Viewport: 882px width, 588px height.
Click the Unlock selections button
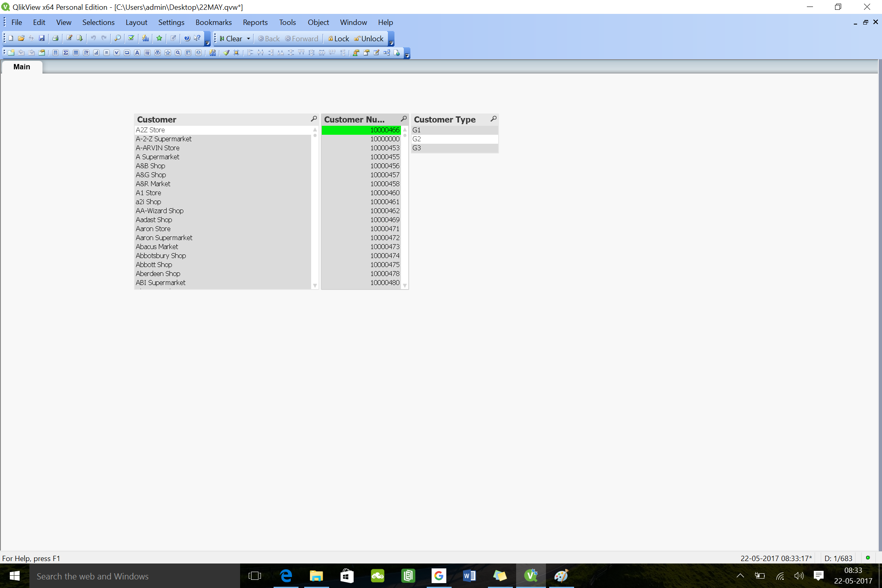[369, 39]
